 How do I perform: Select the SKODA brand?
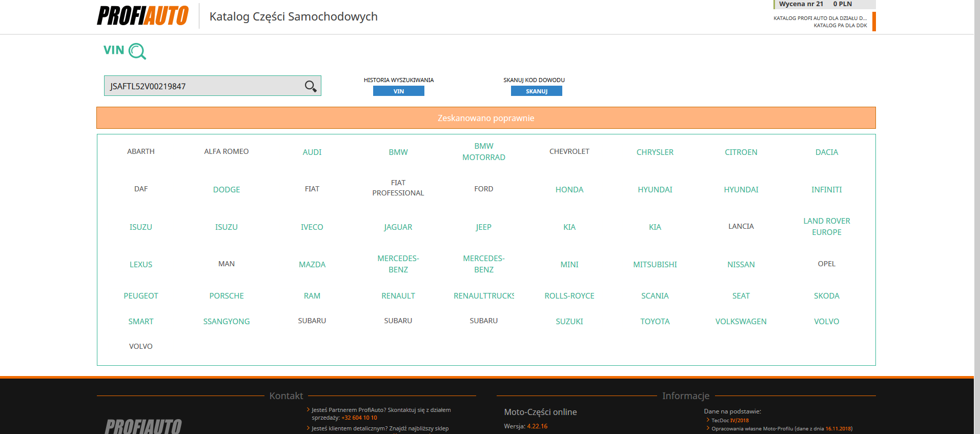click(827, 295)
